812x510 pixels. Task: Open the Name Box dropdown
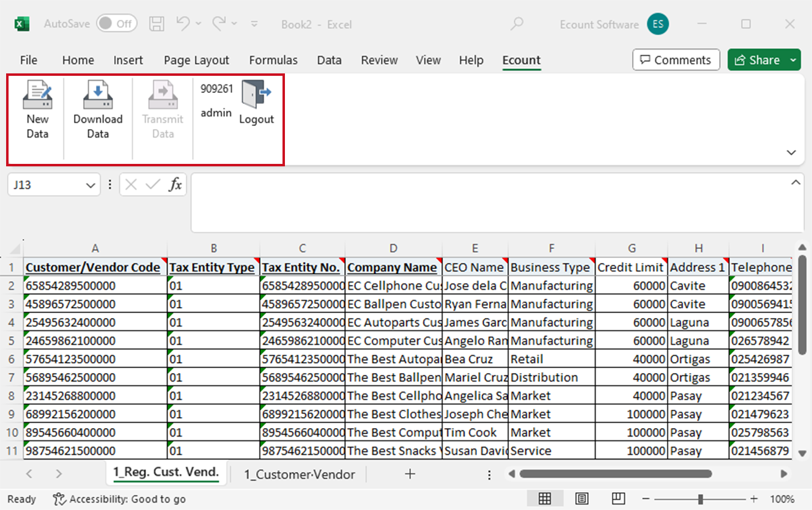click(x=90, y=185)
